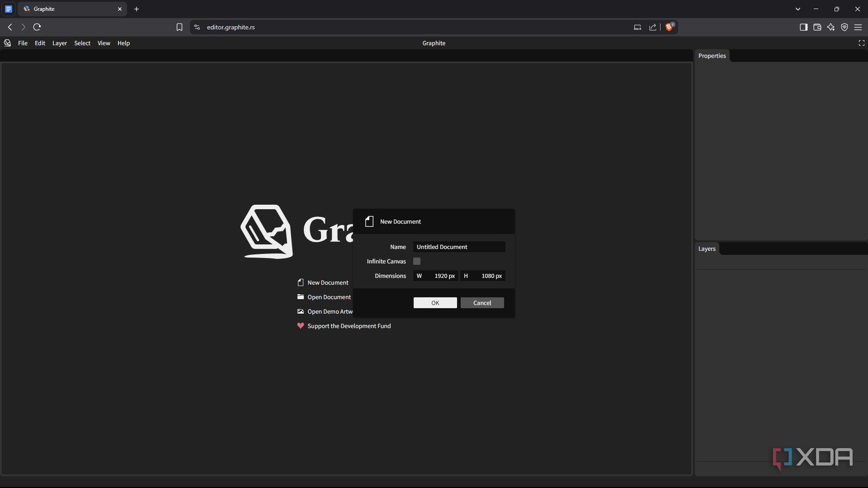Open a new browser tab
This screenshot has width=868, height=488.
[x=137, y=9]
